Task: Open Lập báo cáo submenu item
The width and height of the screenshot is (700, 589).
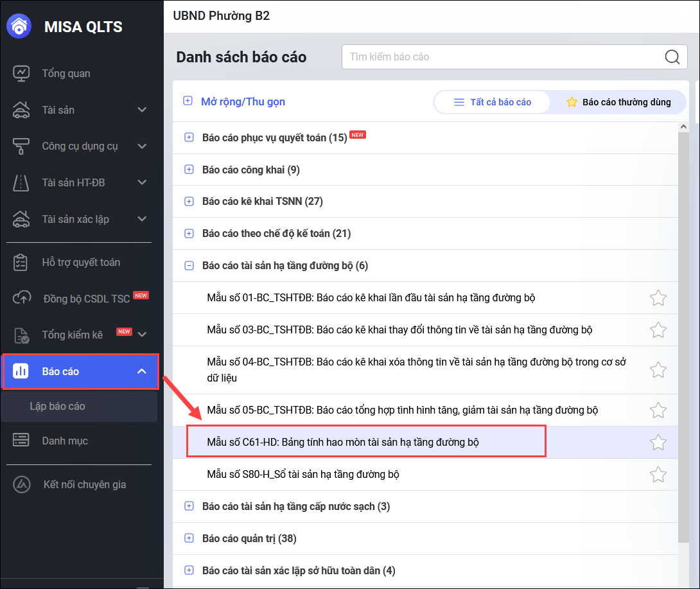Action: click(x=79, y=407)
